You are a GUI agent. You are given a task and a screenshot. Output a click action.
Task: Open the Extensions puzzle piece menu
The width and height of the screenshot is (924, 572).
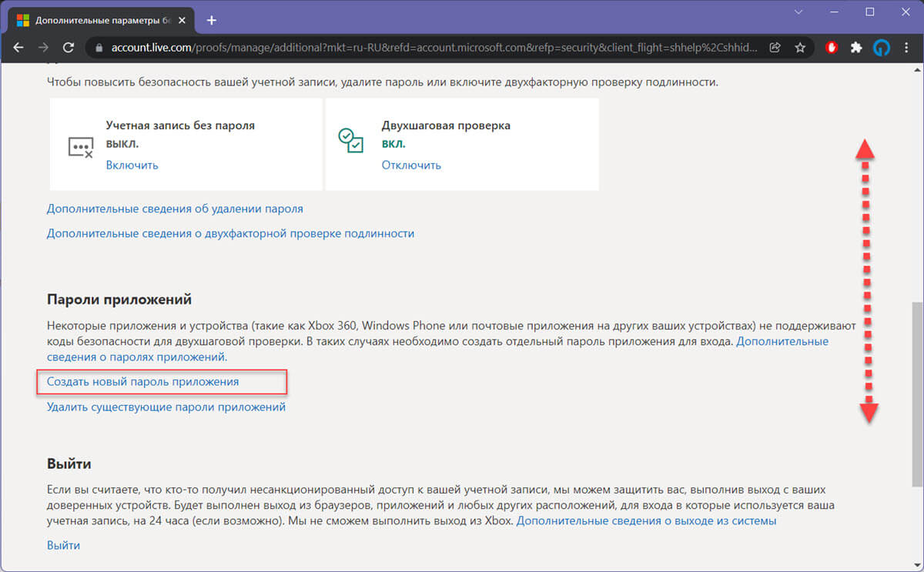(856, 48)
